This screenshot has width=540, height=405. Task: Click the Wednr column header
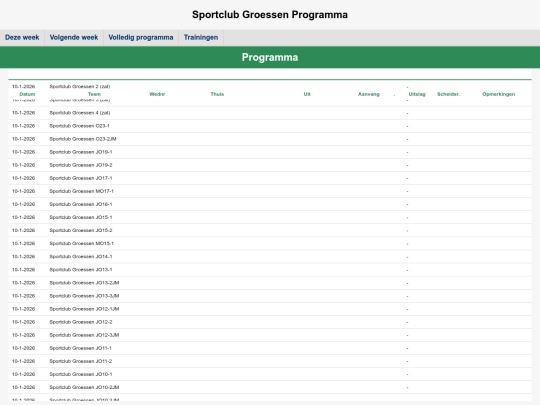157,94
